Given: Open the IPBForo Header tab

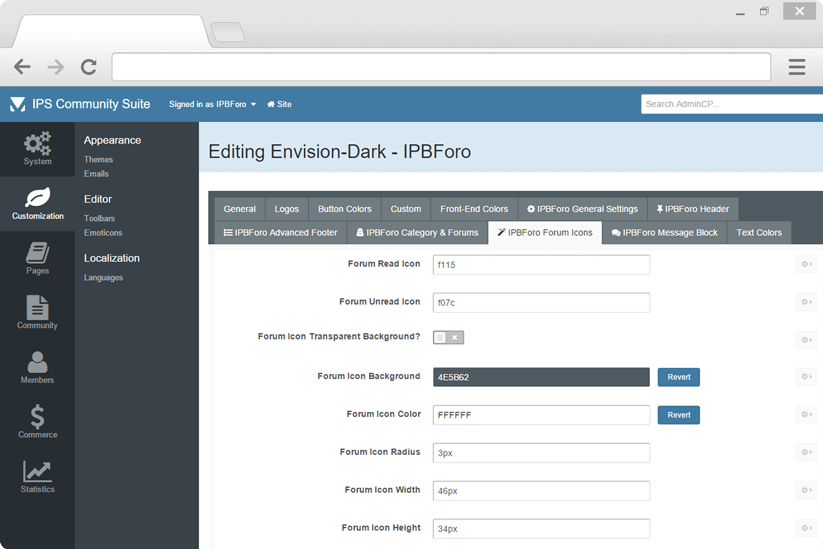Looking at the screenshot, I should click(693, 209).
